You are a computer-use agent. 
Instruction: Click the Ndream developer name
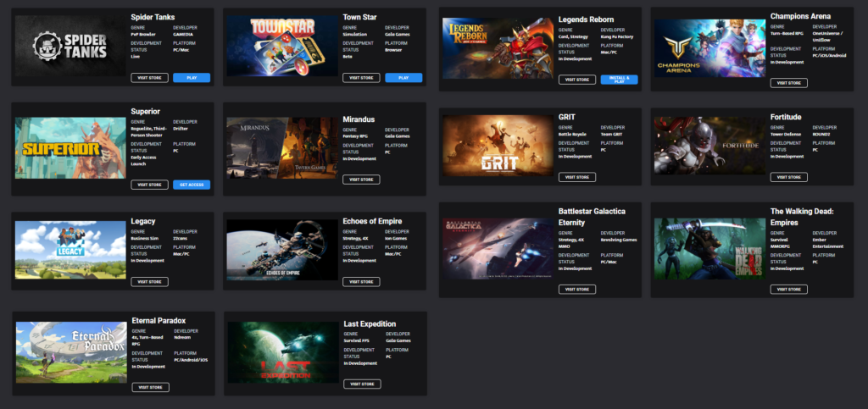tap(182, 338)
